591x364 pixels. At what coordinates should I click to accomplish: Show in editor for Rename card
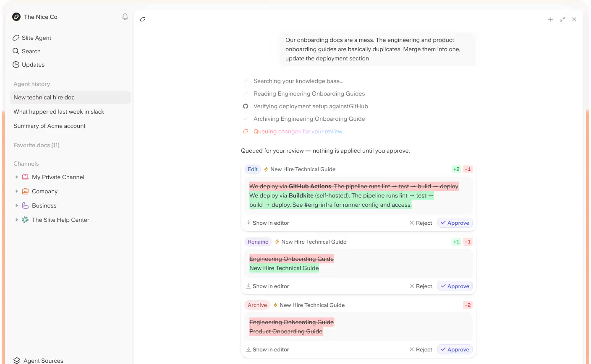pyautogui.click(x=267, y=286)
